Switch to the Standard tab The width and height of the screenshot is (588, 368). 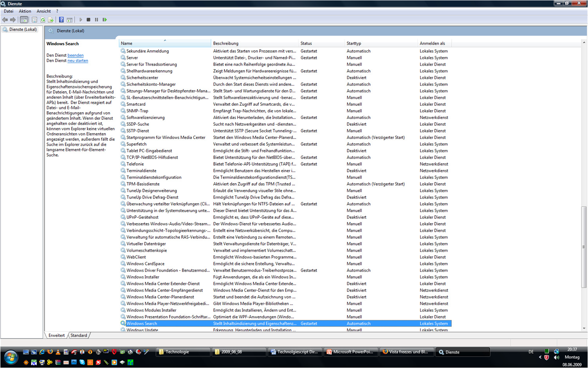tap(79, 335)
